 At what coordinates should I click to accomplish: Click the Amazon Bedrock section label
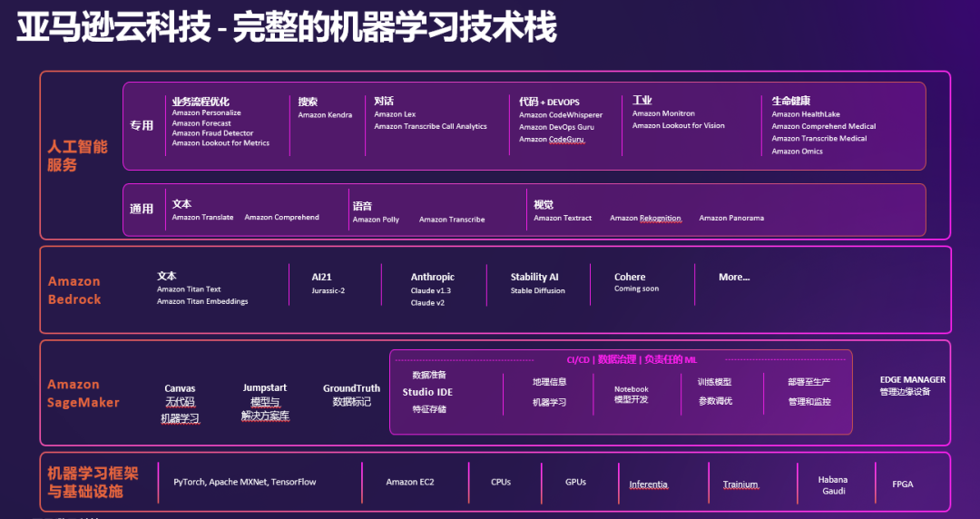coord(74,290)
